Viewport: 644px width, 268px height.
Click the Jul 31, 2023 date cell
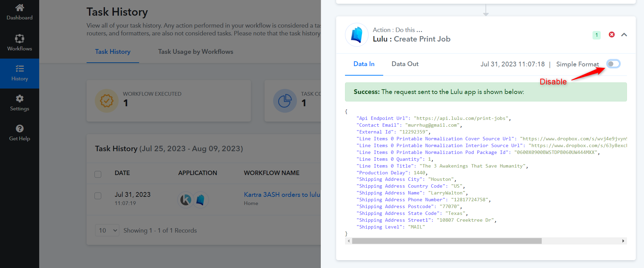(132, 194)
